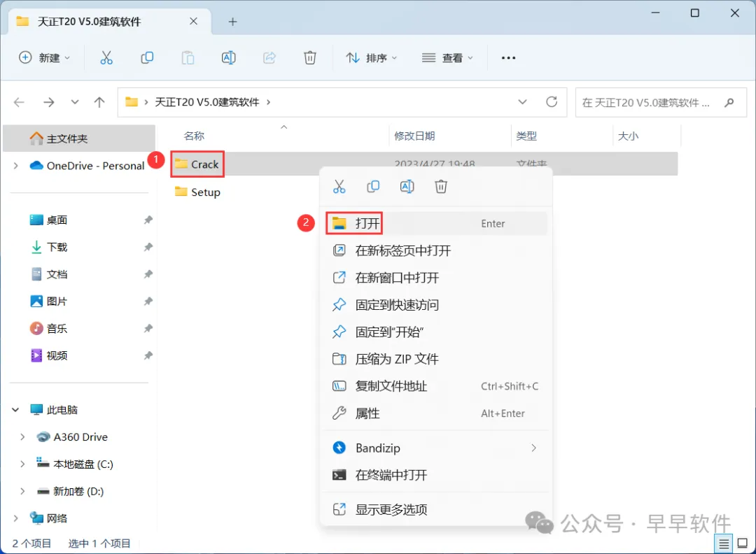
Task: Open the 查看 view dropdown
Action: point(447,58)
